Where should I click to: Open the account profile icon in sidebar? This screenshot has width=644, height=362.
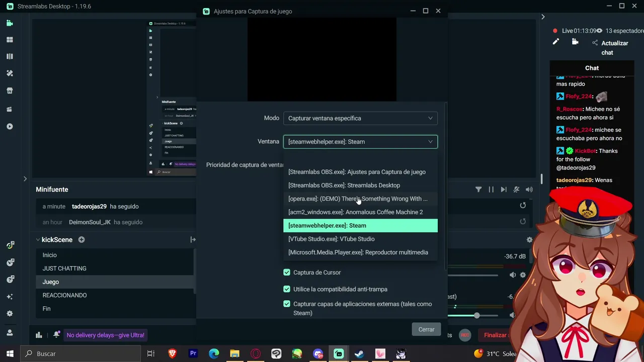(x=10, y=333)
